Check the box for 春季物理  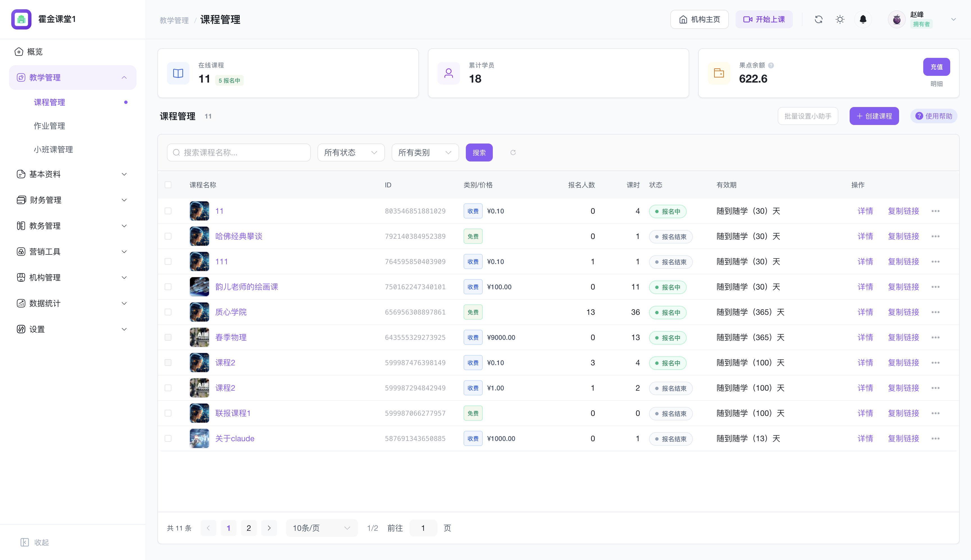[168, 338]
